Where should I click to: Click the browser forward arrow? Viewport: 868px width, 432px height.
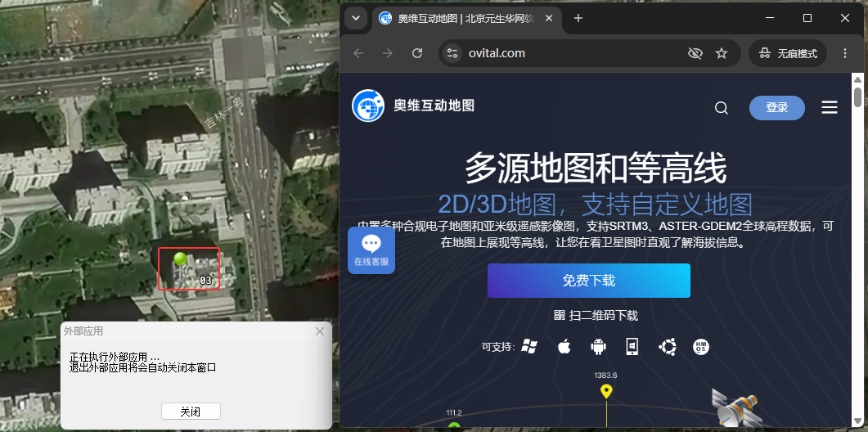pyautogui.click(x=388, y=53)
